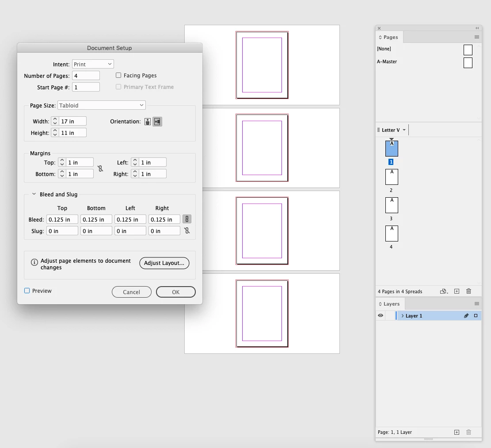
Task: Enable Preview checkbox
Action: [x=27, y=291]
